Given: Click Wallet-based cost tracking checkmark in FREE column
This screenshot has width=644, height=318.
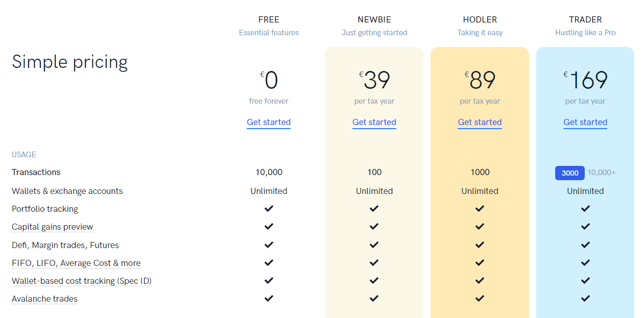Looking at the screenshot, I should point(269,280).
